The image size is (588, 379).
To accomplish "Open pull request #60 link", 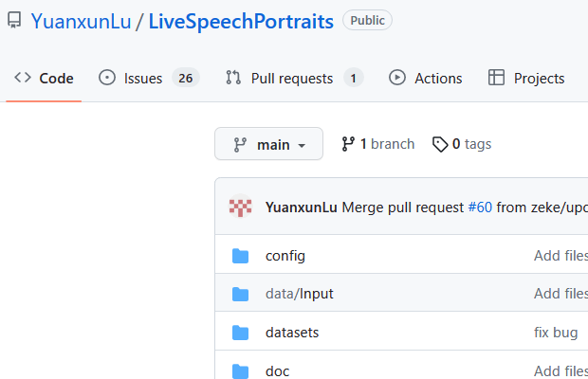I will click(480, 208).
